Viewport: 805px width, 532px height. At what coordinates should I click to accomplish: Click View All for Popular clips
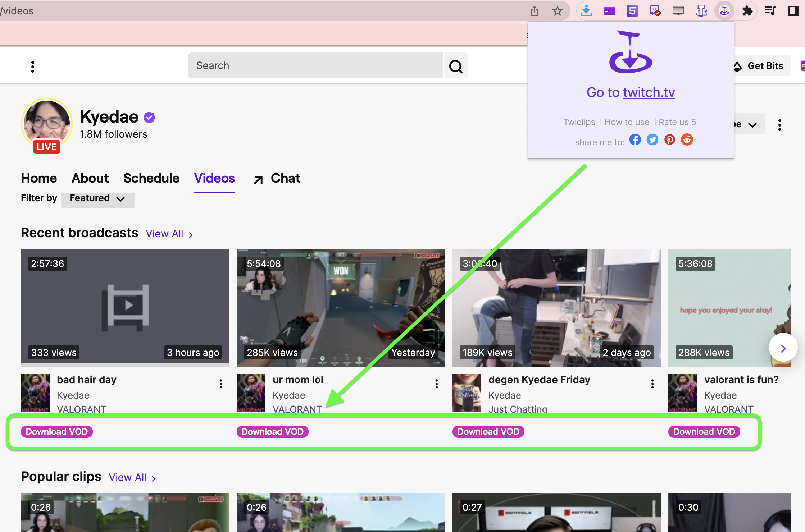(x=132, y=478)
